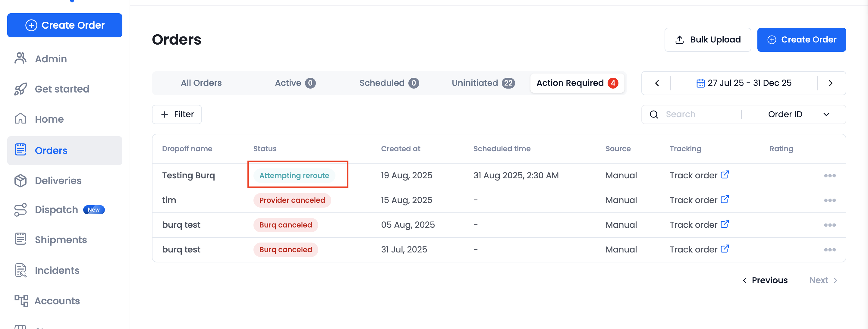Click the Get started rocket icon

click(20, 89)
